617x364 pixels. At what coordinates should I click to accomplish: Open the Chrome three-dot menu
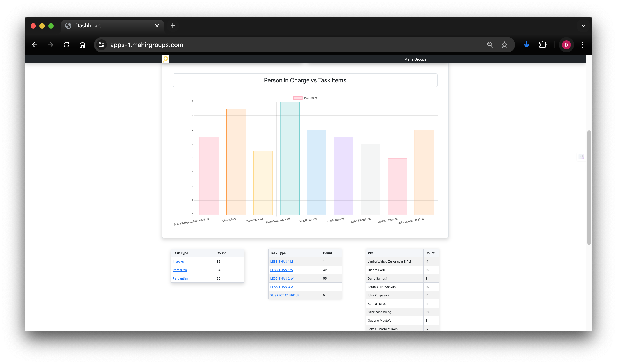pyautogui.click(x=582, y=45)
